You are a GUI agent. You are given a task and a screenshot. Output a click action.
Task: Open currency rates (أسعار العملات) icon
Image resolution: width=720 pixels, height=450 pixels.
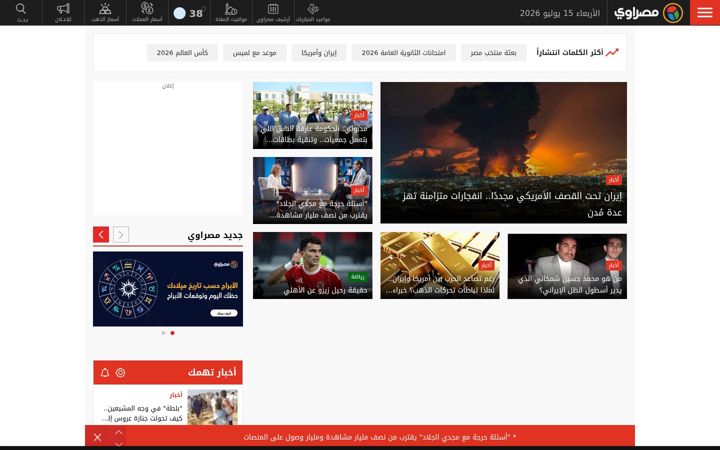pos(147,12)
